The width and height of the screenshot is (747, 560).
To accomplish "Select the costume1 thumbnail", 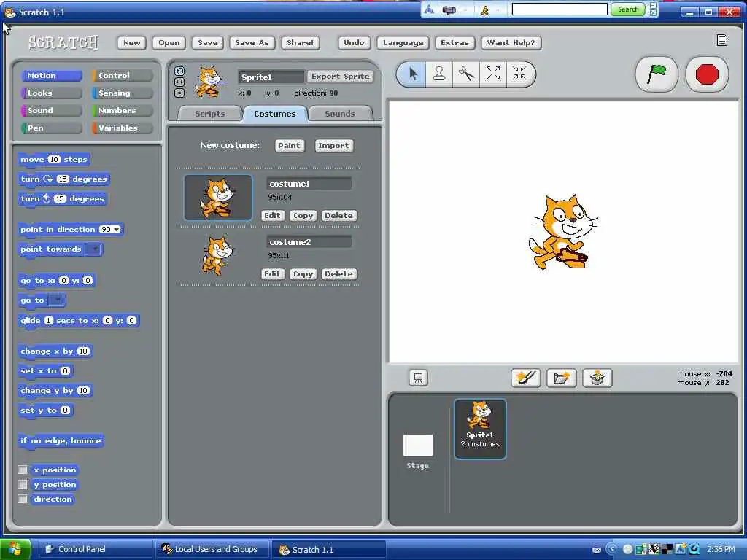I will (x=218, y=197).
